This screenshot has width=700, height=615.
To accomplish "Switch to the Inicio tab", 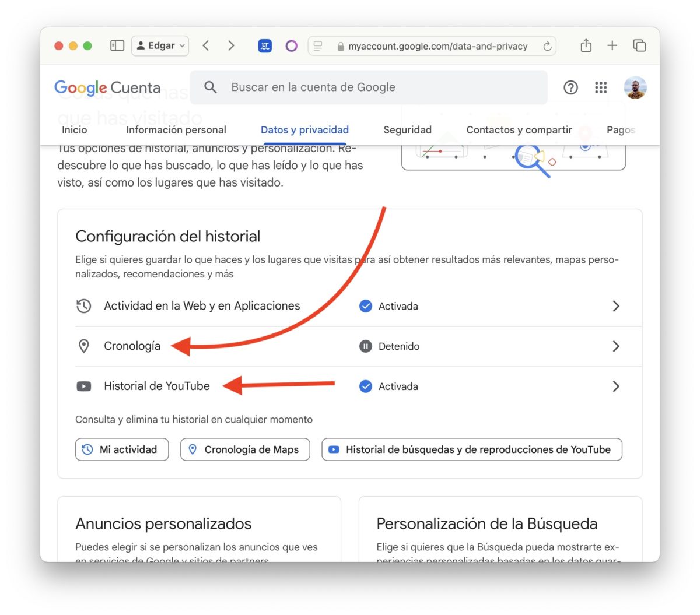I will click(75, 130).
